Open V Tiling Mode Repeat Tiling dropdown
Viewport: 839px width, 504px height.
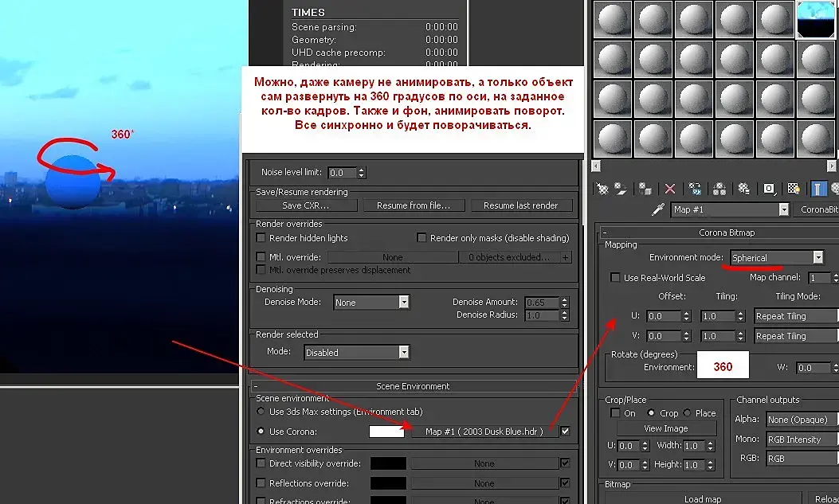(796, 336)
